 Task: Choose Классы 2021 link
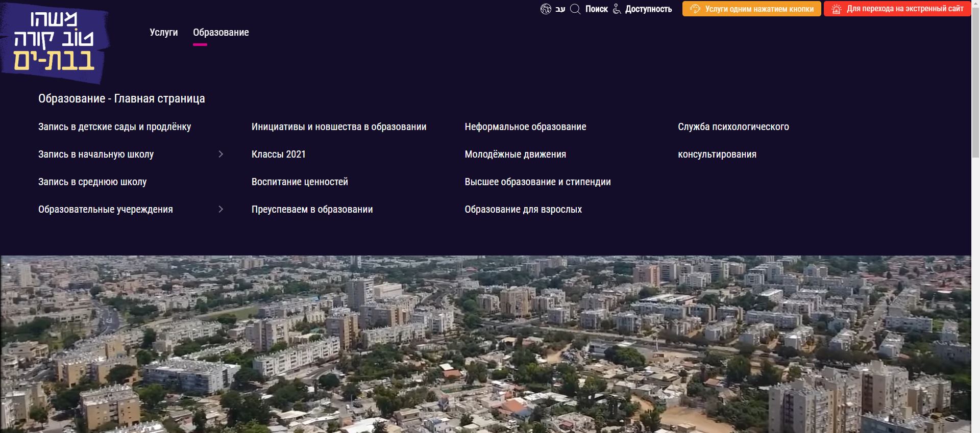pos(278,155)
